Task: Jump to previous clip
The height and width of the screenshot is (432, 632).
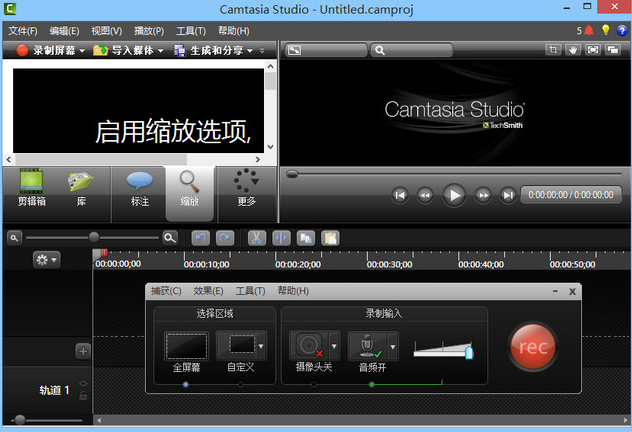Action: point(400,195)
